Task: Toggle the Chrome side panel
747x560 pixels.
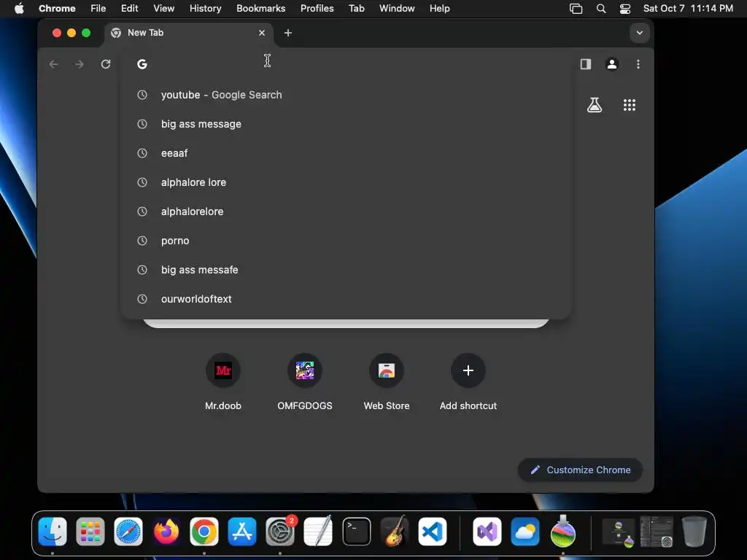Action: tap(586, 64)
